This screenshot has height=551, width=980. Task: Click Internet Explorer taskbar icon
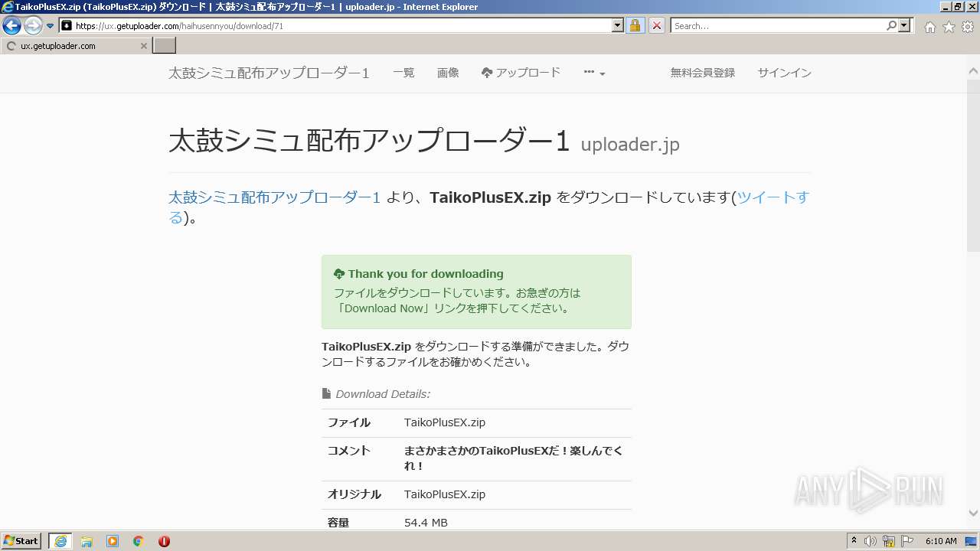pos(60,541)
